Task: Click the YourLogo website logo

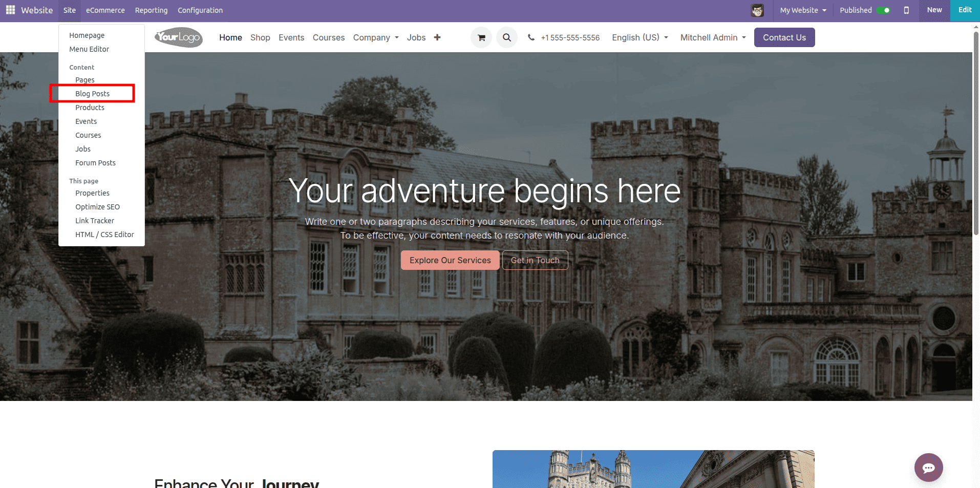Action: 178,37
